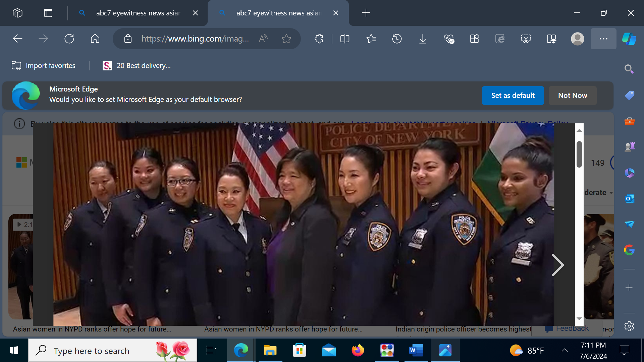Open Word from the taskbar
Image resolution: width=644 pixels, height=362 pixels.
416,351
